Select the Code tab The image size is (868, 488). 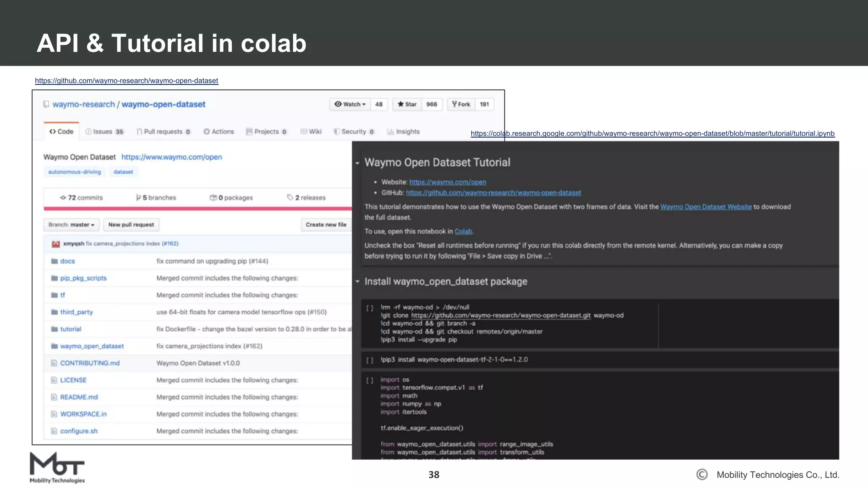(x=61, y=132)
